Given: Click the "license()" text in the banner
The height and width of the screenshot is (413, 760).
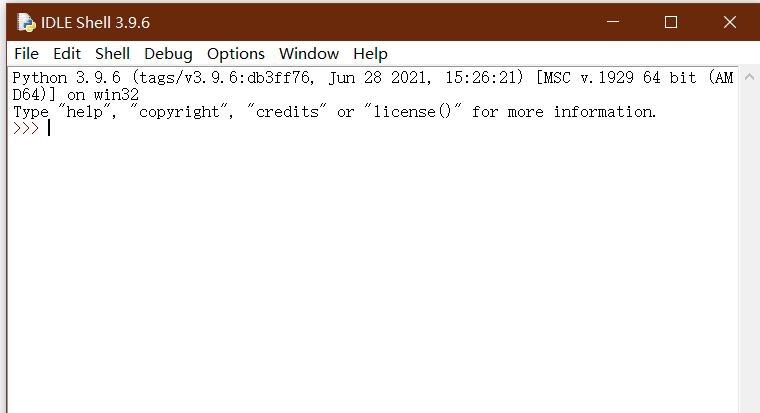Looking at the screenshot, I should pos(412,112).
